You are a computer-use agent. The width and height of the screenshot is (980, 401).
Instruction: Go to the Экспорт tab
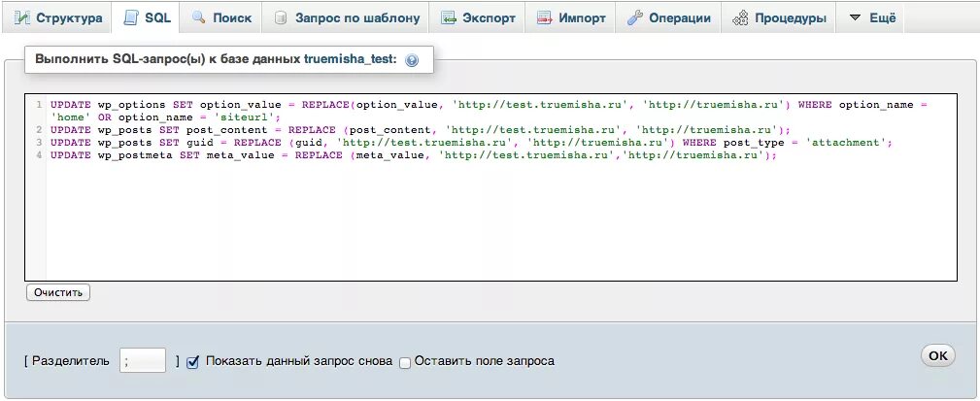pos(478,17)
